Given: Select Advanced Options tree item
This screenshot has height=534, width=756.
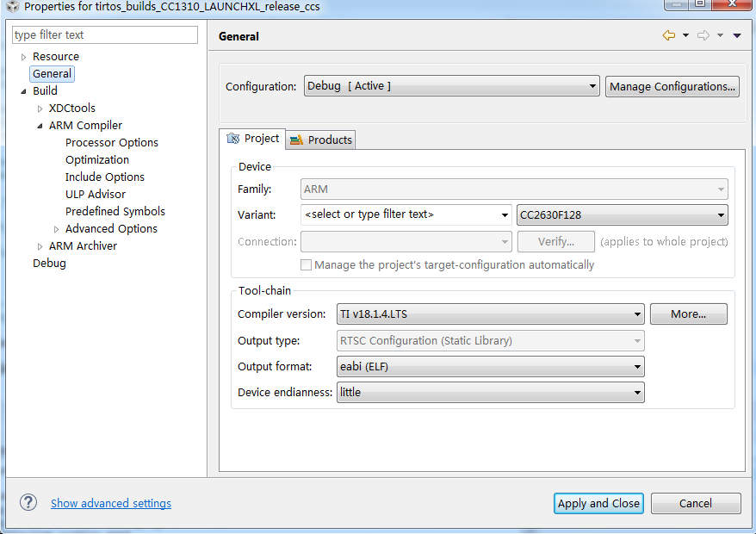Looking at the screenshot, I should 111,228.
